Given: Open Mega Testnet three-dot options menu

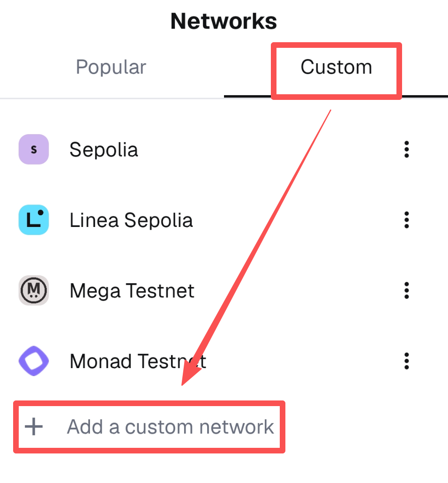Looking at the screenshot, I should point(406,291).
